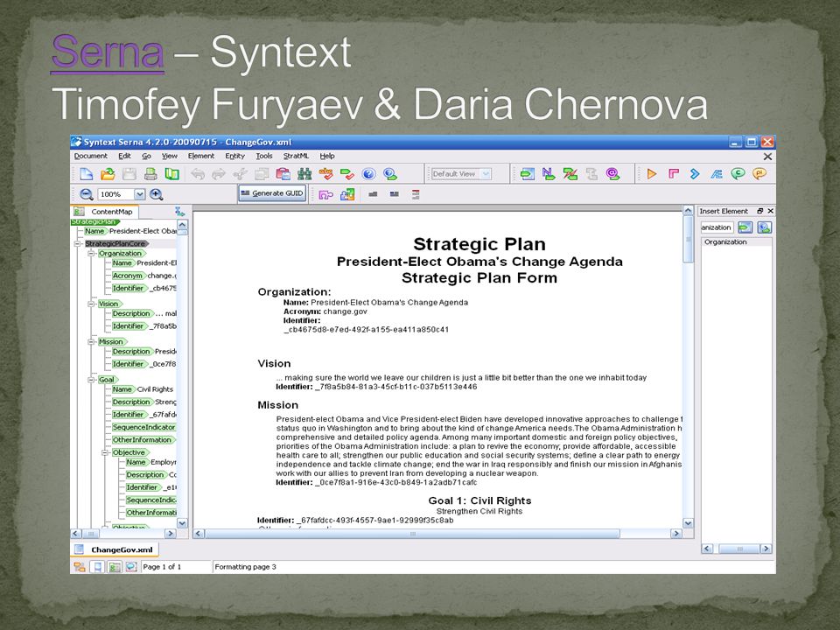Click the first status bar icon bottom left
The height and width of the screenshot is (630, 840).
(x=80, y=567)
